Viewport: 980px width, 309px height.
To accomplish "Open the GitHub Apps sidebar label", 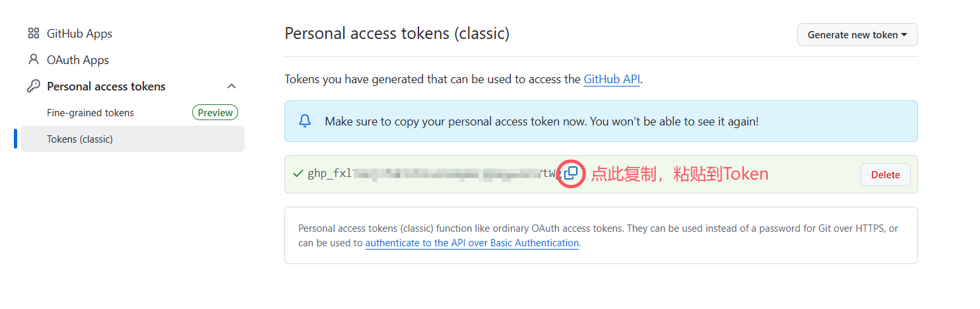I will [x=79, y=34].
